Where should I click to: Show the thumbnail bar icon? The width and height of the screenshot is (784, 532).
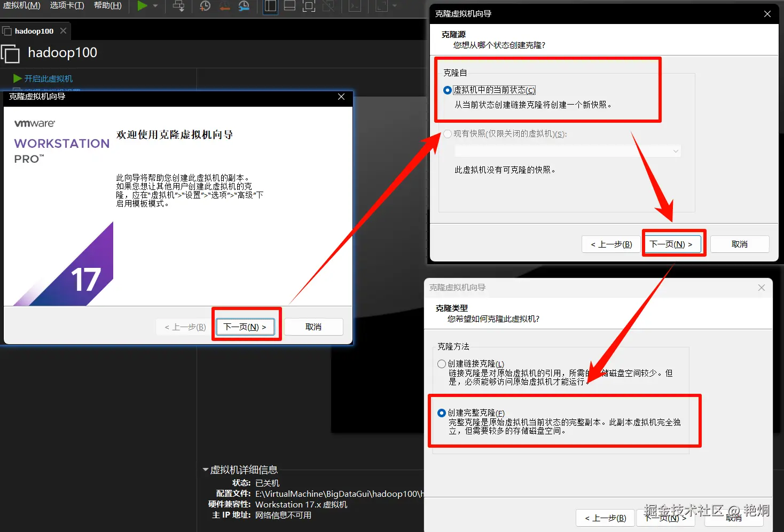(289, 7)
